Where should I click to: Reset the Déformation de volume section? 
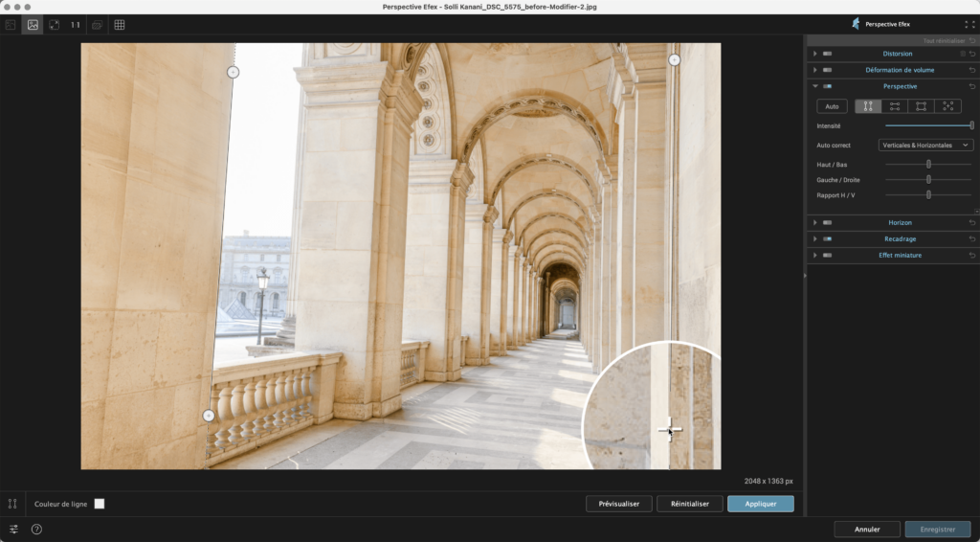972,70
